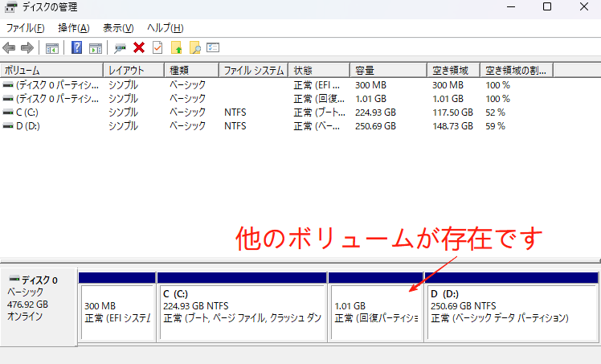This screenshot has height=364, width=601.
Task: Select the 1.01 GB recovery partition block
Action: (x=375, y=311)
